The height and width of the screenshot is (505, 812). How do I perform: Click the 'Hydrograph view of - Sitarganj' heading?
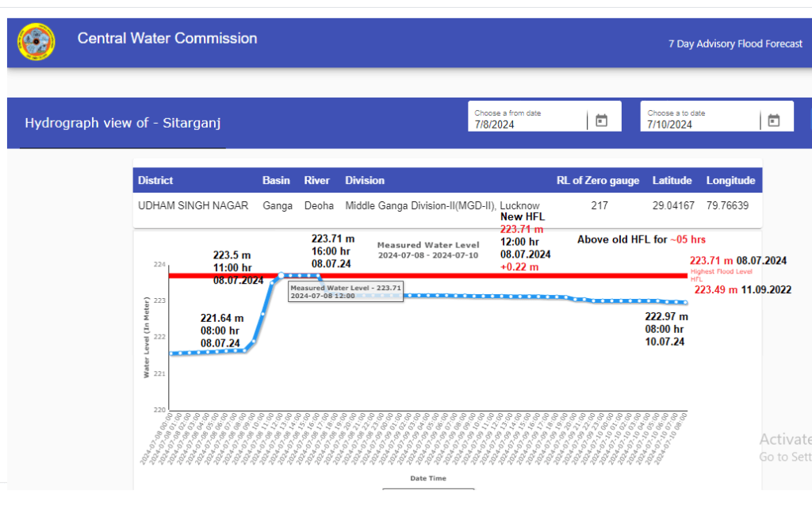coord(122,123)
